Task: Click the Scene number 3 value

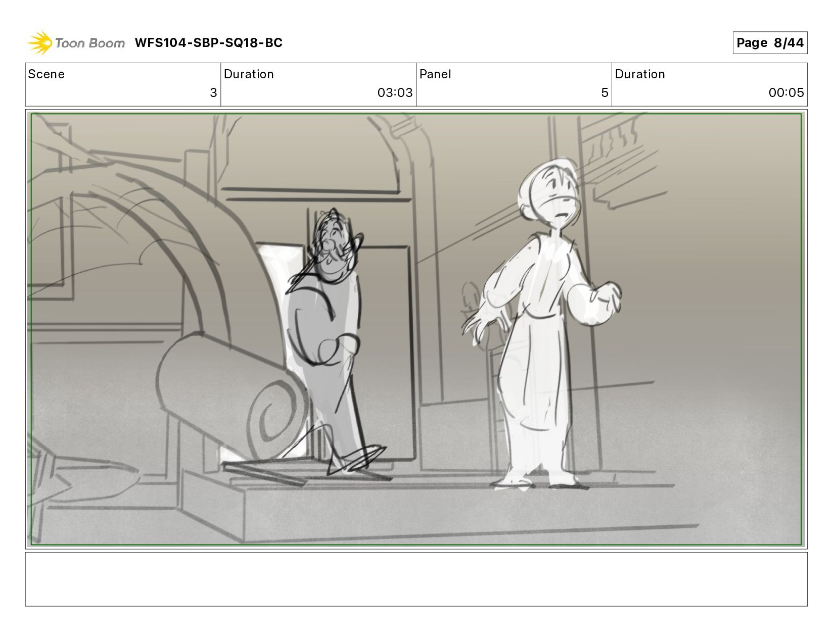Action: tap(213, 93)
